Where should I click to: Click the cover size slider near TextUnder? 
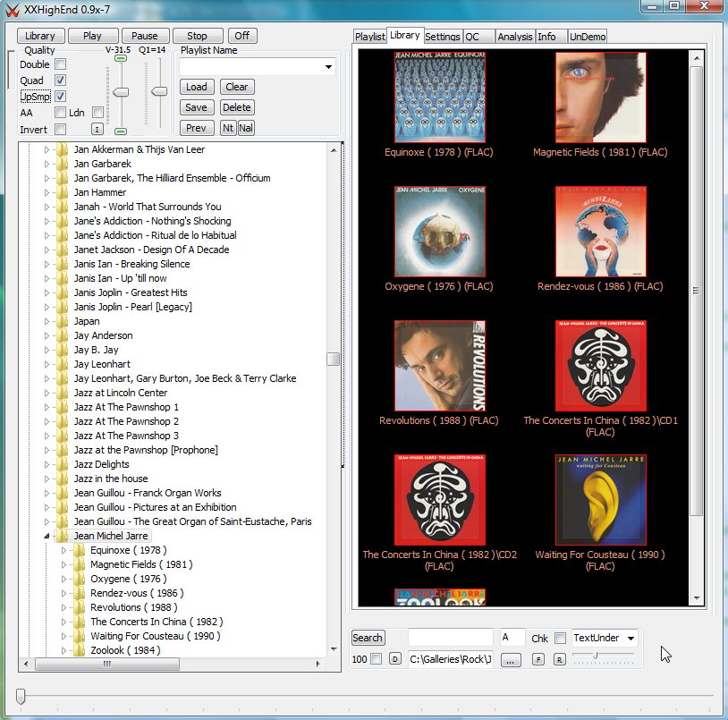tap(595, 655)
